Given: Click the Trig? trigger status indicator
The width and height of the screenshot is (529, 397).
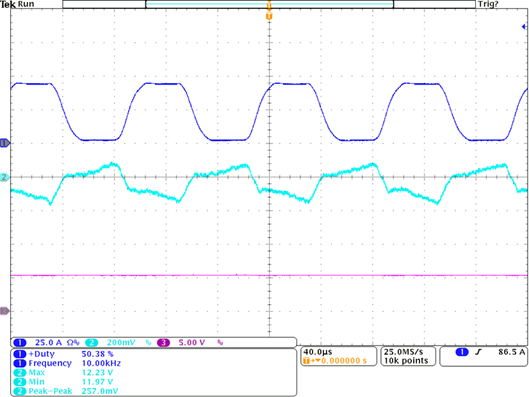Looking at the screenshot, I should (488, 4).
